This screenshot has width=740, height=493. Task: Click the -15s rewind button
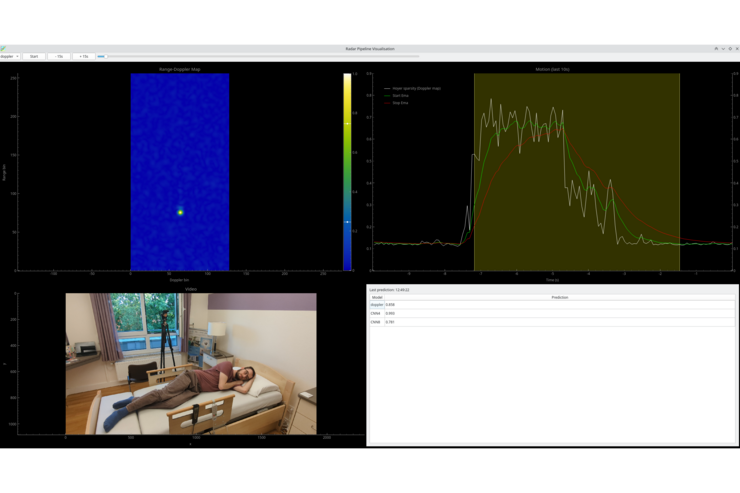pyautogui.click(x=59, y=56)
